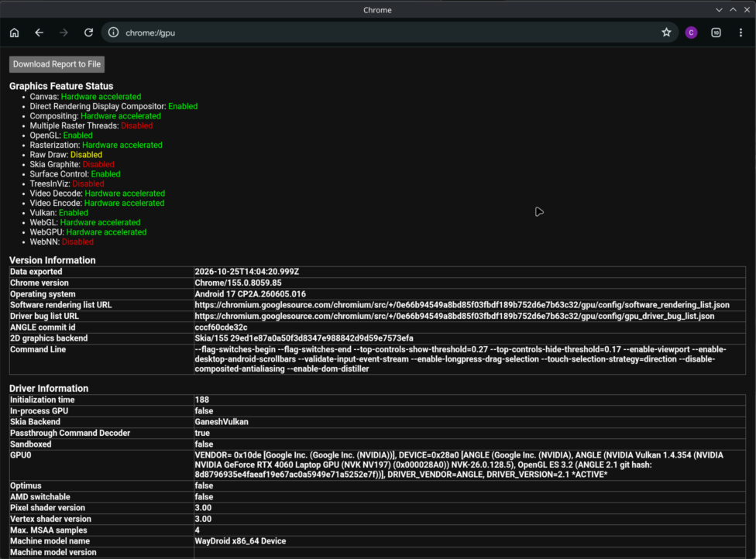Click the forward navigation arrow
756x559 pixels.
tap(64, 33)
